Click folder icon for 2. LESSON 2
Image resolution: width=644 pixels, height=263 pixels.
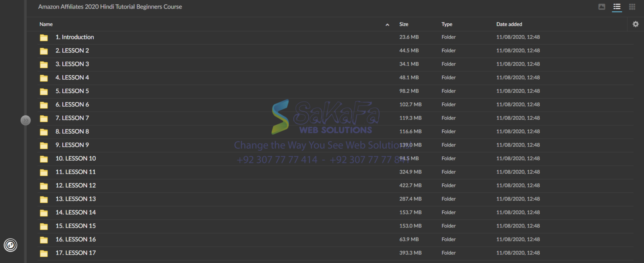click(44, 51)
